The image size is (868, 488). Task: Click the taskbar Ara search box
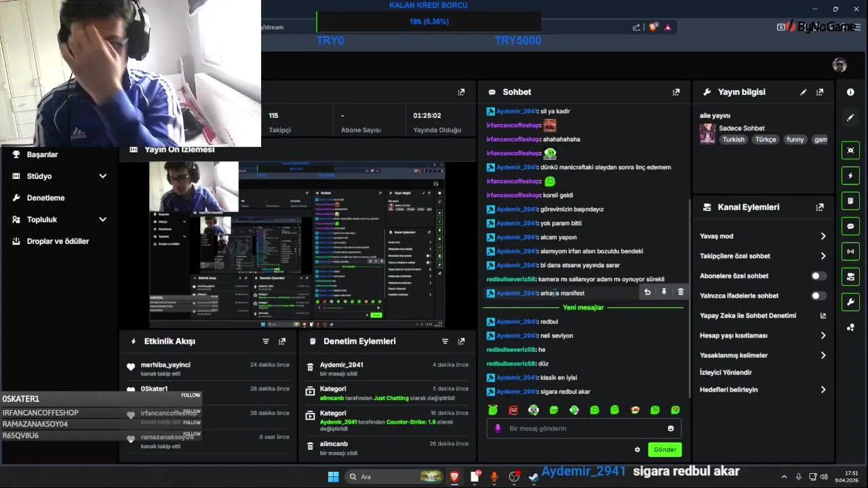393,477
